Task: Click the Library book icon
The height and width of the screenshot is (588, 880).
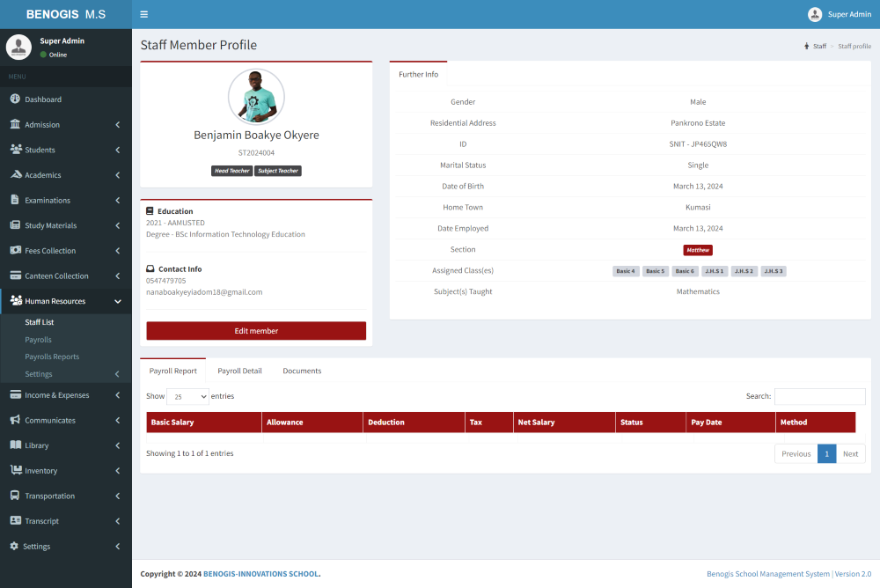Action: [x=15, y=445]
